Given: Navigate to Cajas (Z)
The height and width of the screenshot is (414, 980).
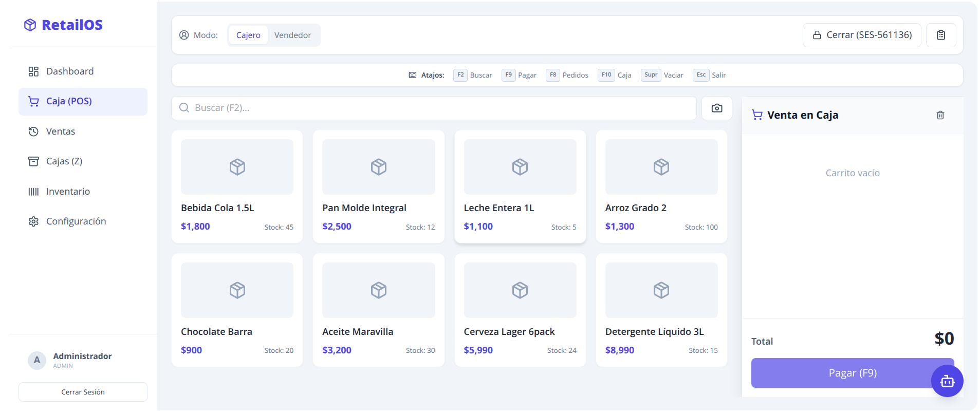Looking at the screenshot, I should (64, 161).
